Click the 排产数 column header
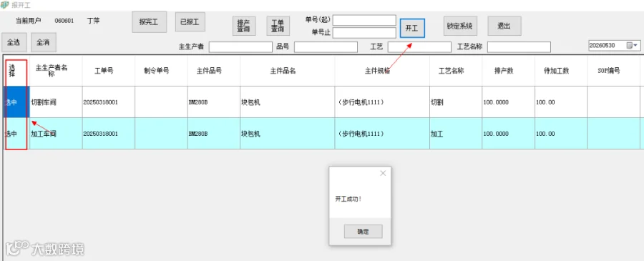The width and height of the screenshot is (644, 261). pyautogui.click(x=509, y=71)
